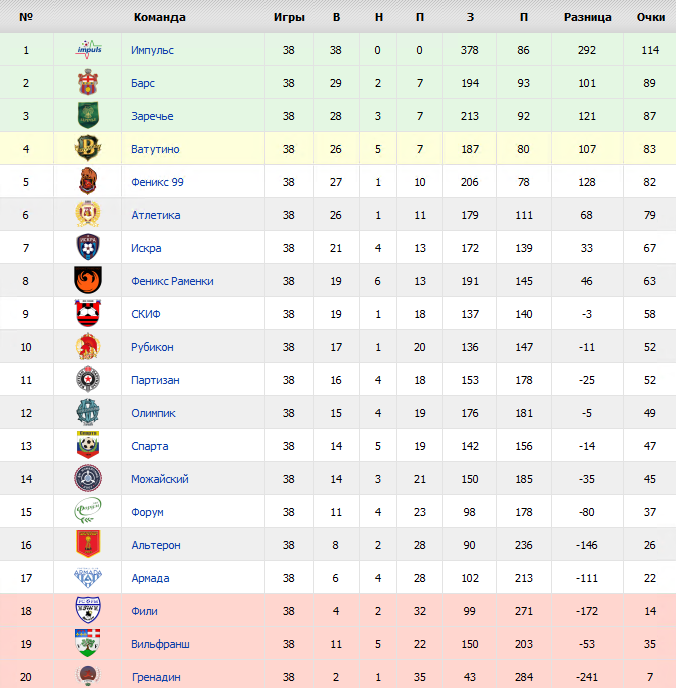Click the Барс team crest

[88, 82]
